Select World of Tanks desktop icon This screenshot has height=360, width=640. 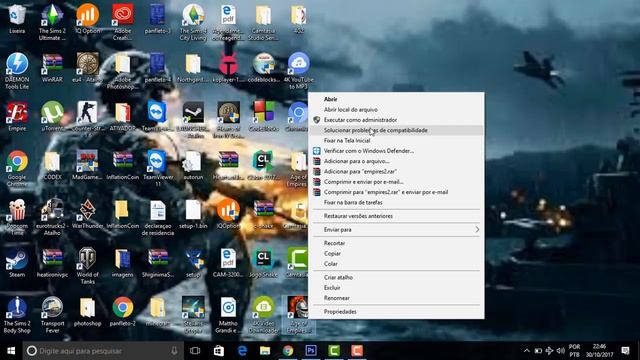point(87,266)
